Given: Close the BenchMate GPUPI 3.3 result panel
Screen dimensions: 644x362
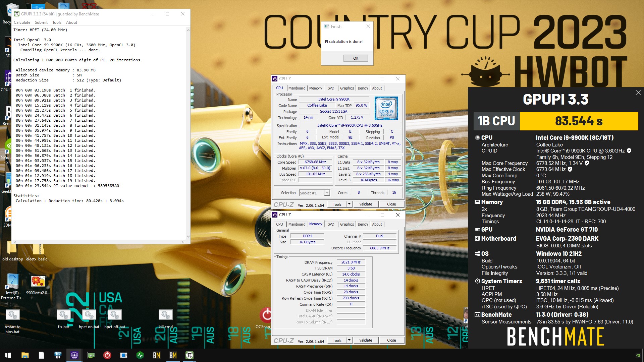Looking at the screenshot, I should click(x=638, y=93).
